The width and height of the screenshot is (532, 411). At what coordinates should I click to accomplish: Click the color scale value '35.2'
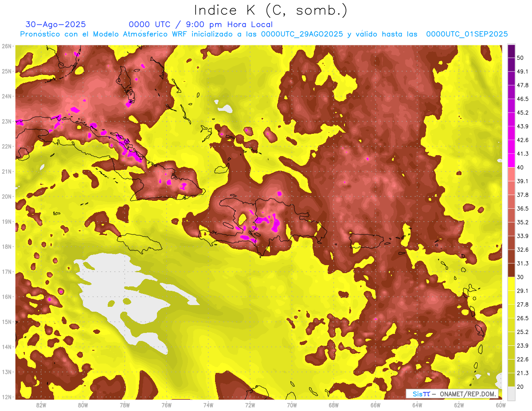(523, 222)
